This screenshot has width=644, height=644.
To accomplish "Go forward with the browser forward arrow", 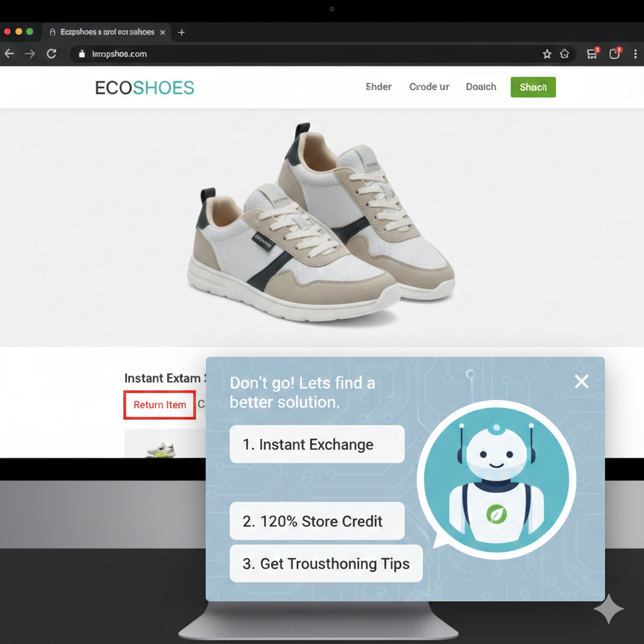I will (30, 54).
